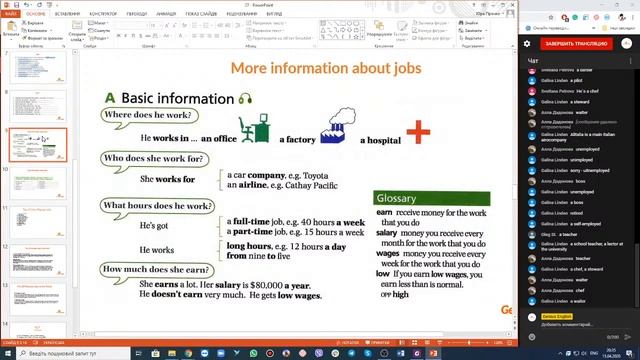Open the Transitions ribbon tab
The width and height of the screenshot is (640, 360).
click(136, 14)
